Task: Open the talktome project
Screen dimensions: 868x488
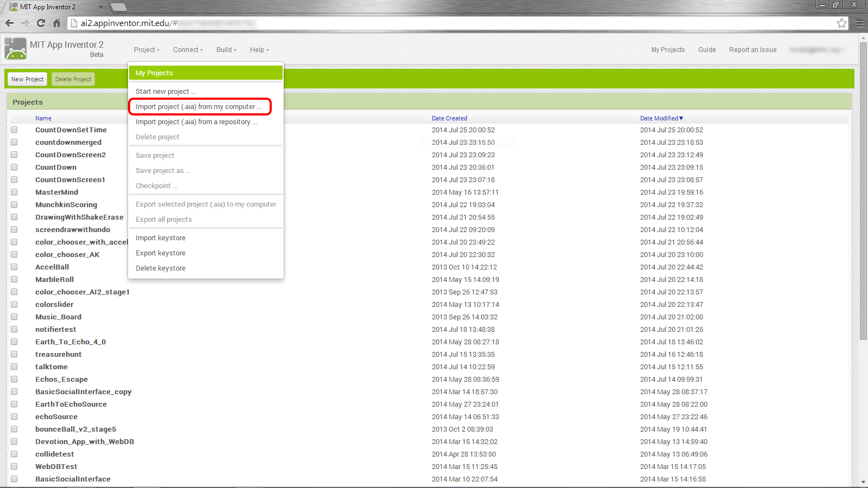Action: pos(52,367)
